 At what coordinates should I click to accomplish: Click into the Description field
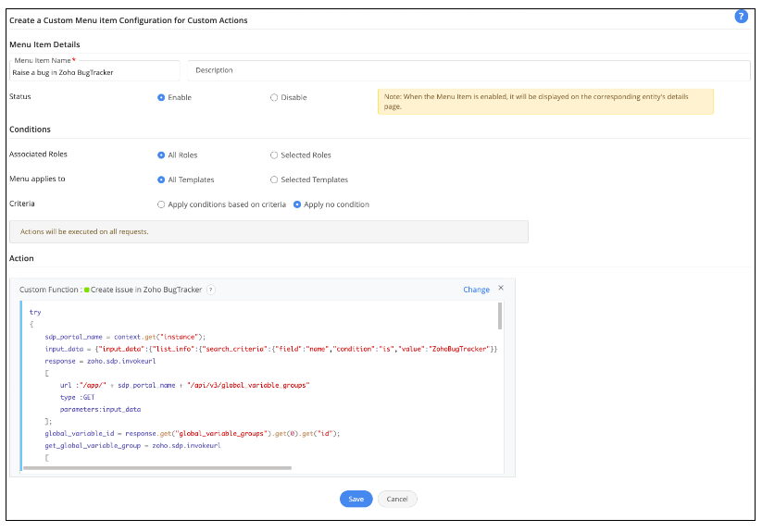coord(469,70)
